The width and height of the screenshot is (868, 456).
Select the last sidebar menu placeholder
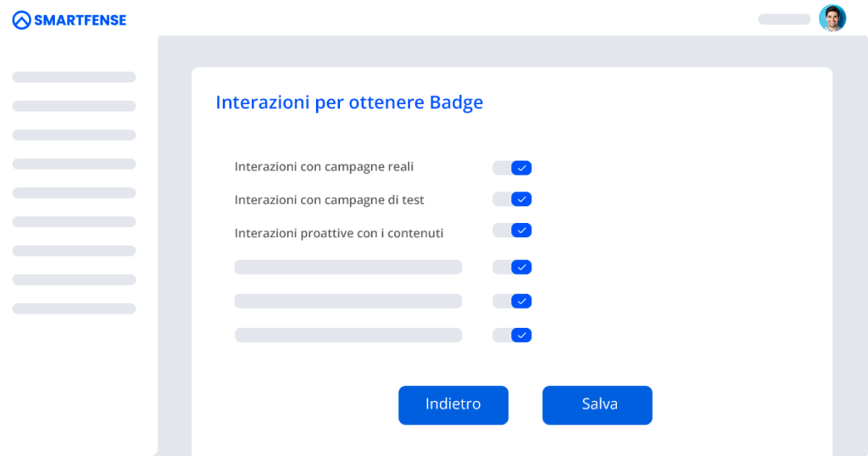coord(75,309)
